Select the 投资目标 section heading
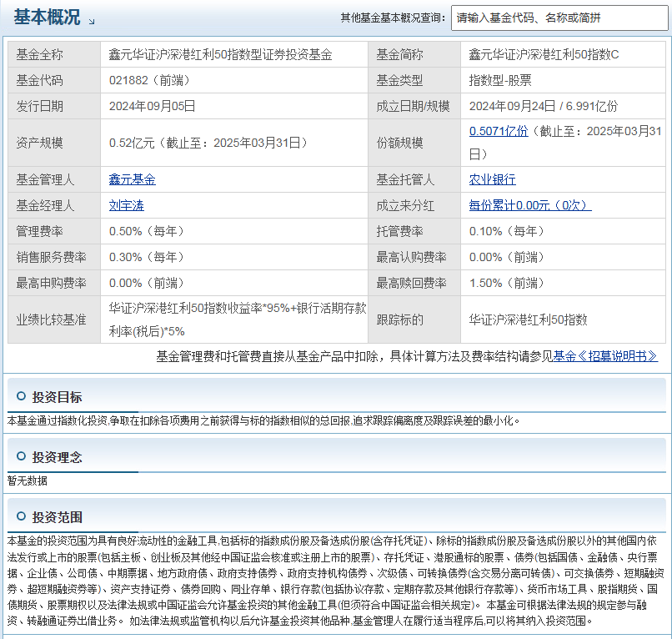Image resolution: width=672 pixels, height=639 pixels. point(57,397)
